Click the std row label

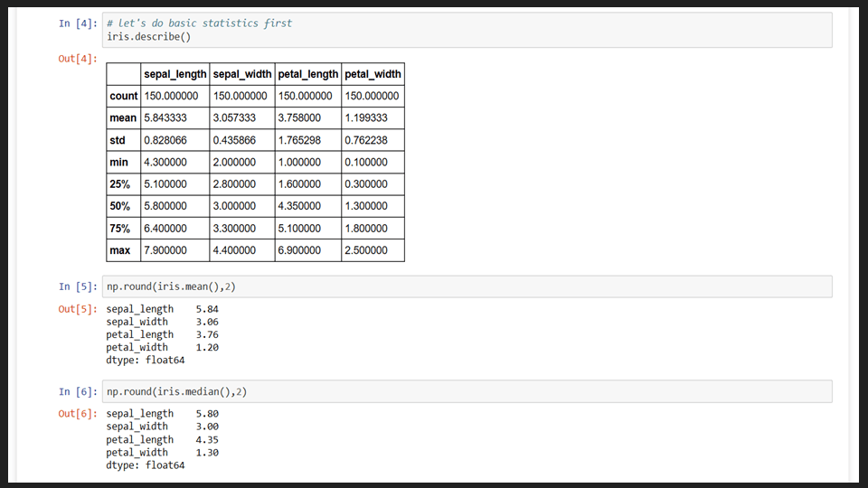click(118, 141)
